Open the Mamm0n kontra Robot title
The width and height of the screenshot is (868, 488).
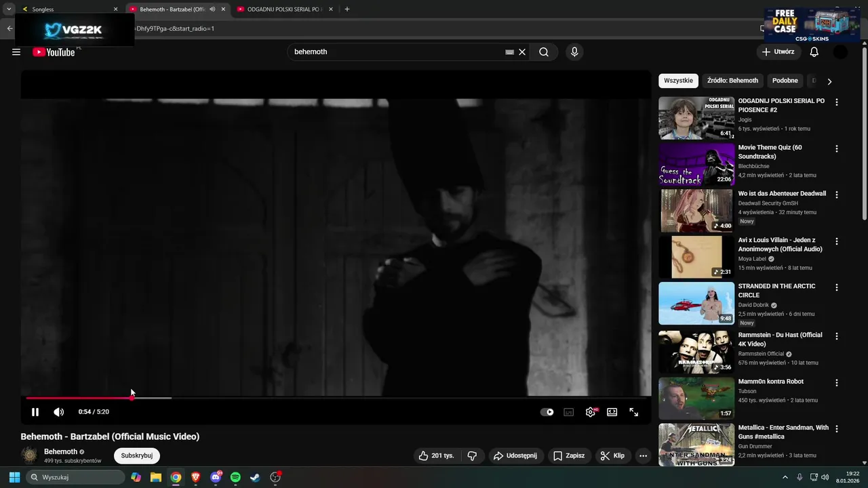(770, 382)
